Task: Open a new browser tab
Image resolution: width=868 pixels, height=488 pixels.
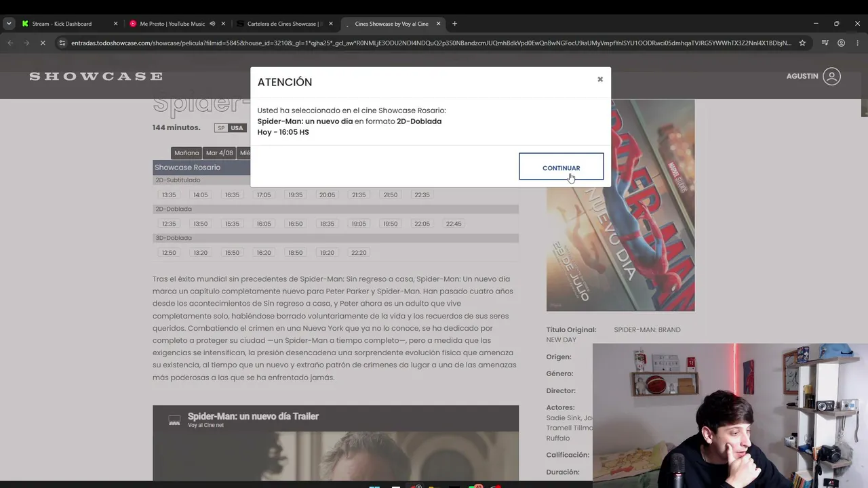Action: tap(454, 24)
